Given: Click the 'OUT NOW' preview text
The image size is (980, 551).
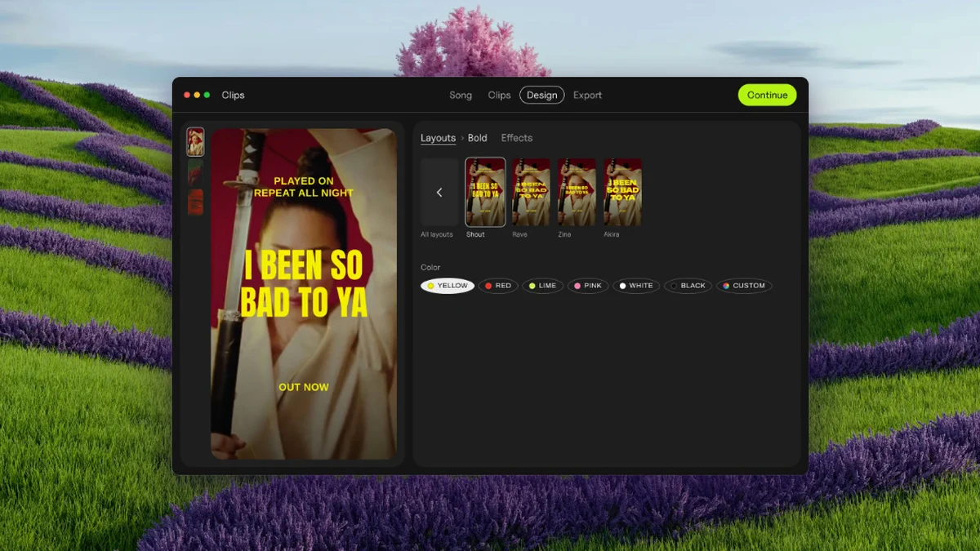Looking at the screenshot, I should click(x=304, y=387).
